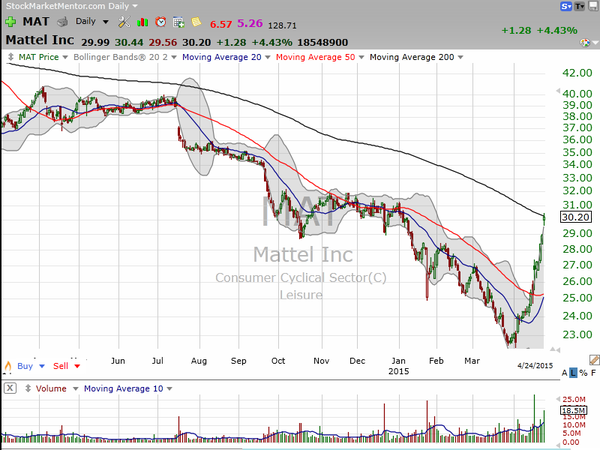The image size is (600, 450).
Task: Click the calendar add icon in toolbar
Action: click(x=178, y=22)
